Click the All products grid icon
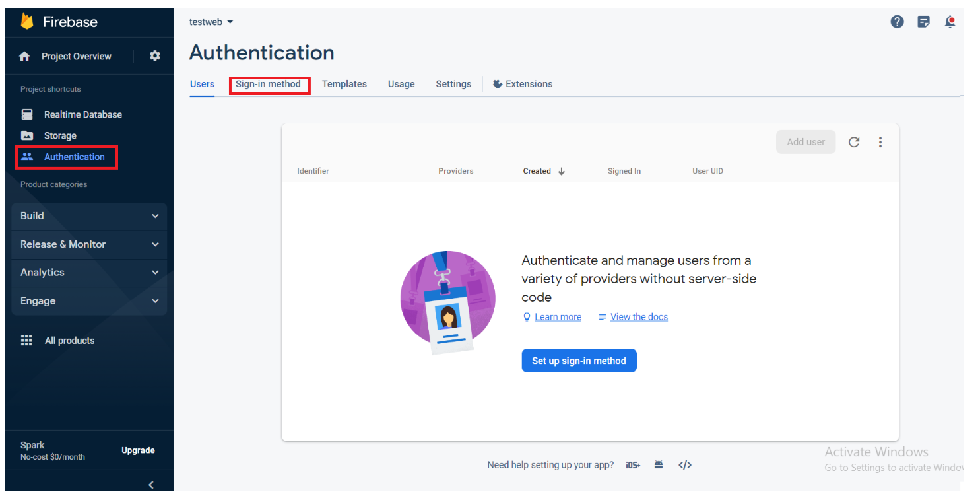 point(26,340)
